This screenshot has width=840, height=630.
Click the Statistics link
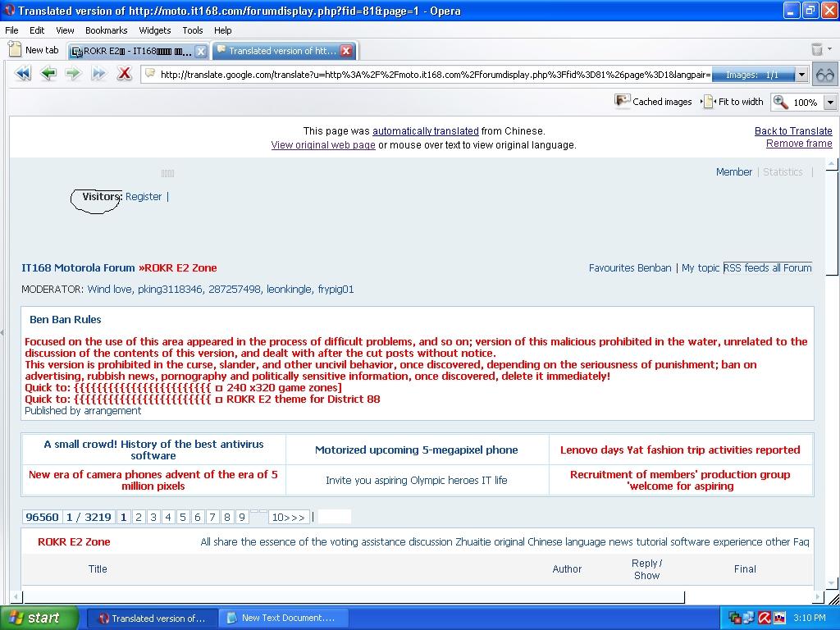(x=783, y=172)
